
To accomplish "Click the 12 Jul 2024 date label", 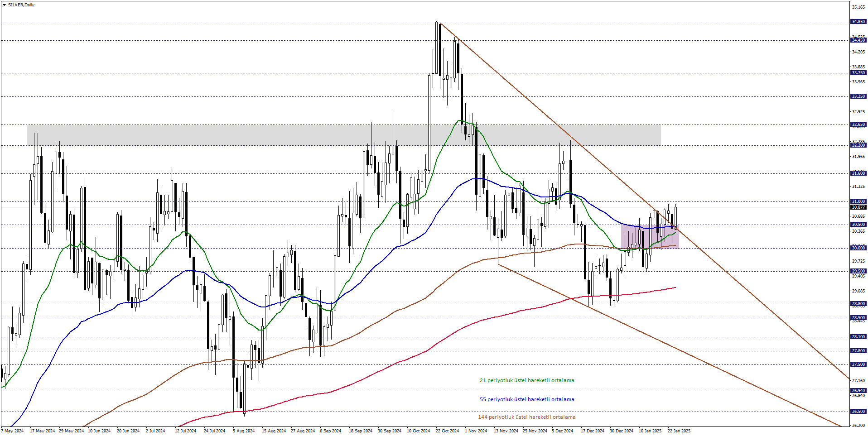I will (185, 431).
